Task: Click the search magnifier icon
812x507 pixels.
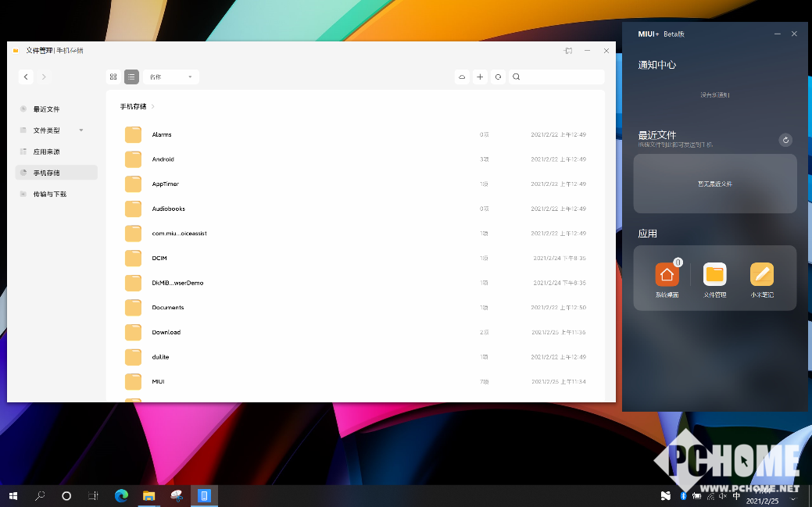Action: [517, 77]
